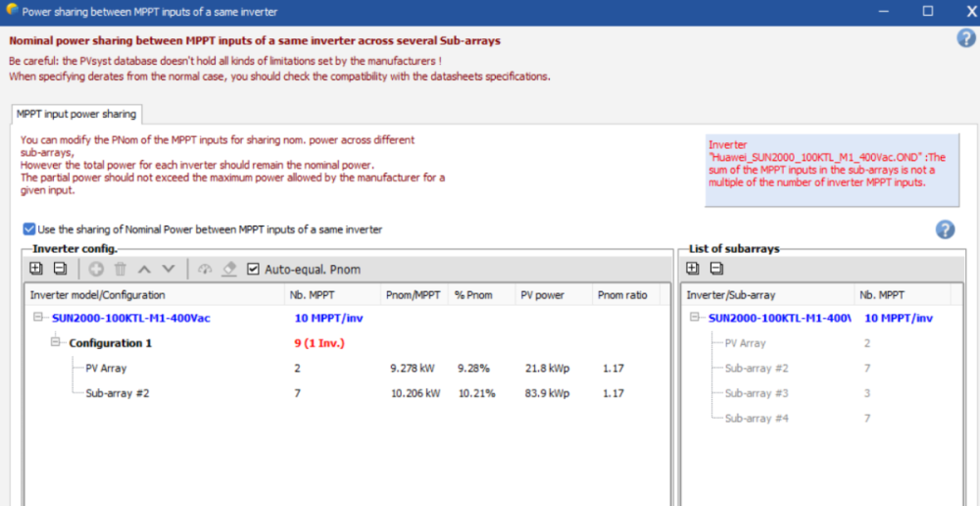Image resolution: width=980 pixels, height=506 pixels.
Task: Collapse all in List of subarrays
Action: click(716, 269)
